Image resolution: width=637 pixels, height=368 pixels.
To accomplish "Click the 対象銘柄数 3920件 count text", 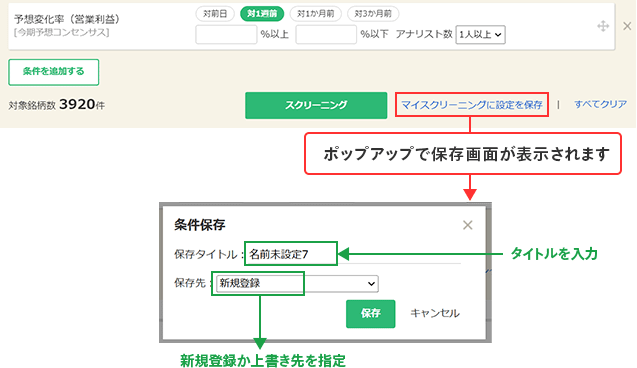I will click(56, 105).
